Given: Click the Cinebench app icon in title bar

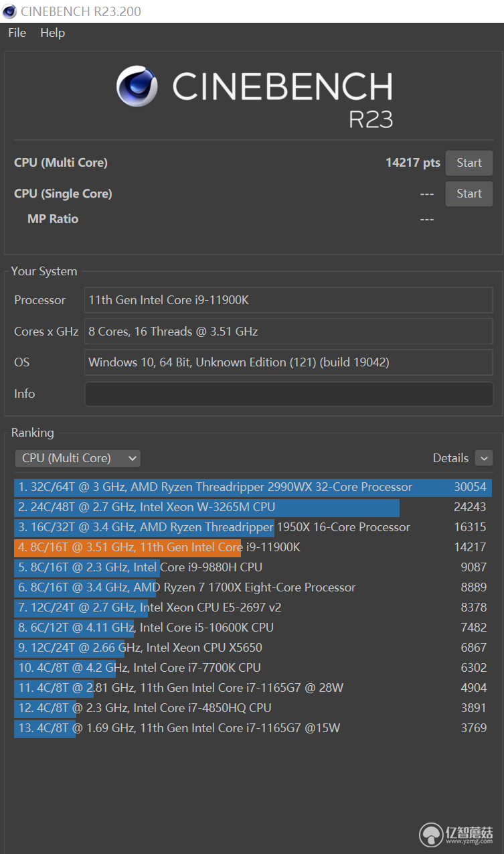Looking at the screenshot, I should point(10,11).
